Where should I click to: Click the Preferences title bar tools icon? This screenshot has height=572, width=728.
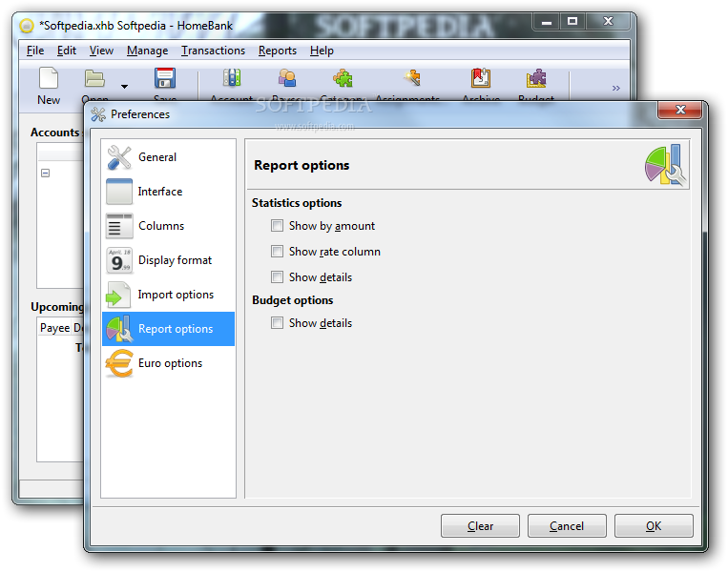[x=98, y=114]
